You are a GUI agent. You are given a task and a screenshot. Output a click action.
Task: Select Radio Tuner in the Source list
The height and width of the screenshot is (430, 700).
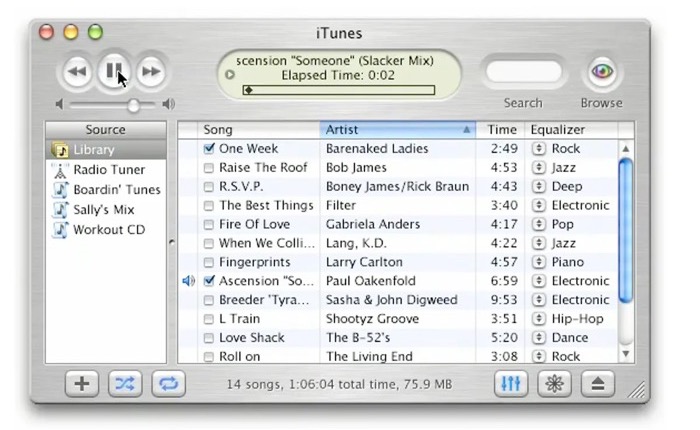107,169
